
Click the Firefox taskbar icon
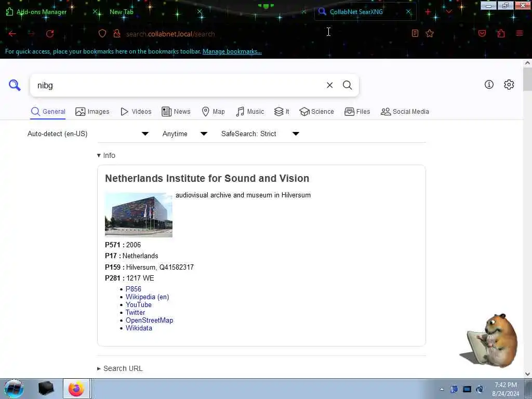coord(76,389)
